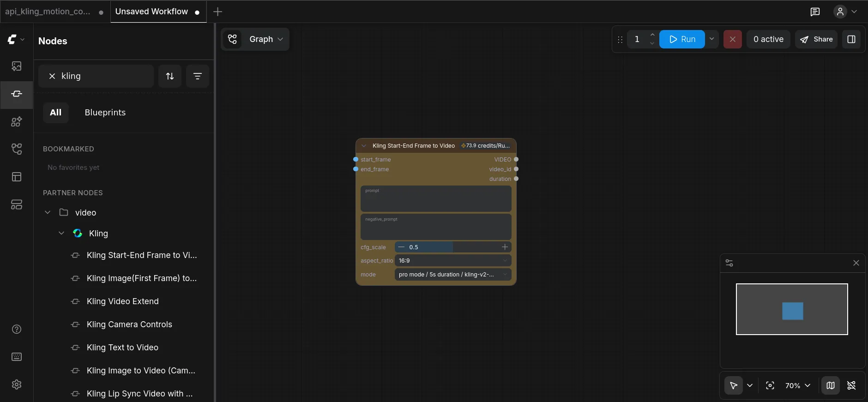
Task: Toggle the right side panel
Action: click(x=851, y=39)
